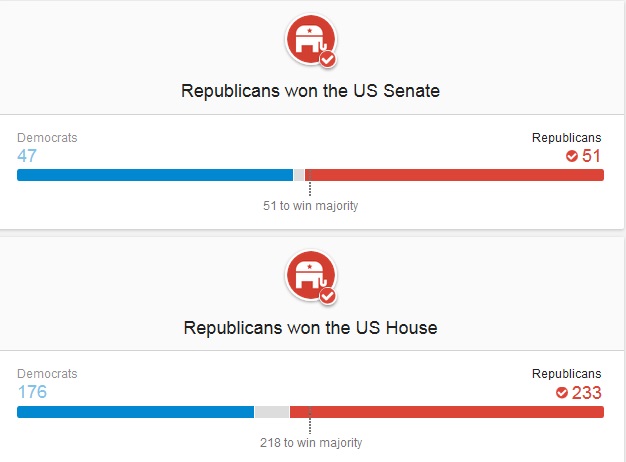Click the red Republicans segment of House bar
The height and width of the screenshot is (462, 626).
pos(447,412)
